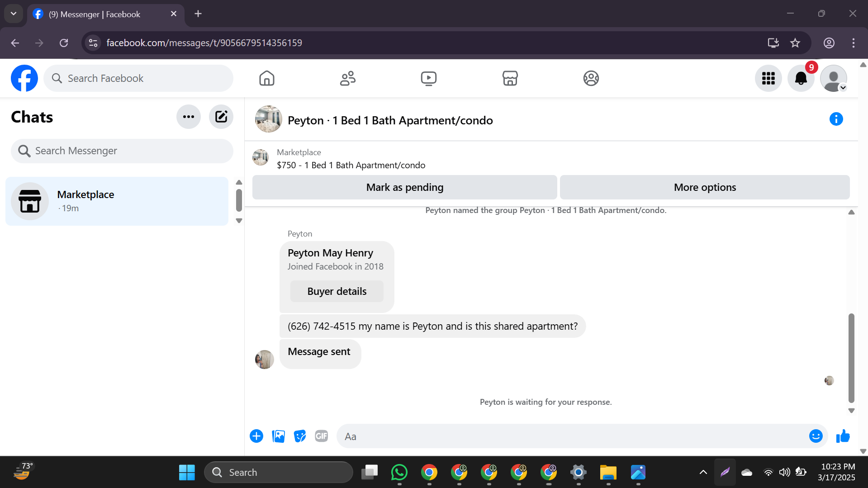This screenshot has width=868, height=488.
Task: Click the Peyton May Henry profile name
Action: [x=330, y=253]
